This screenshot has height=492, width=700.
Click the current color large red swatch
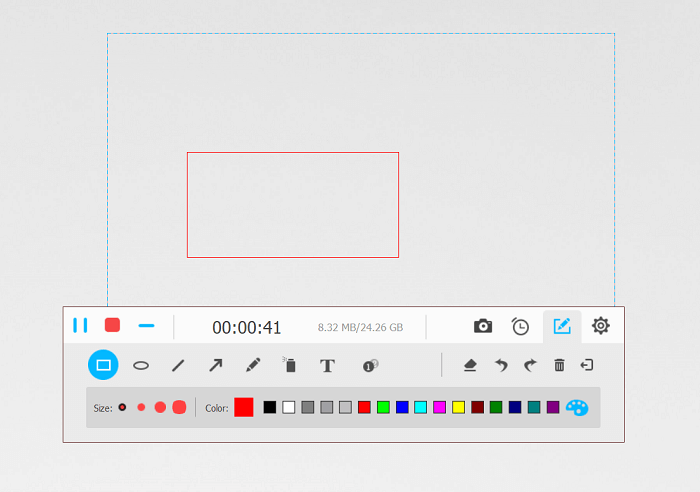coord(244,407)
